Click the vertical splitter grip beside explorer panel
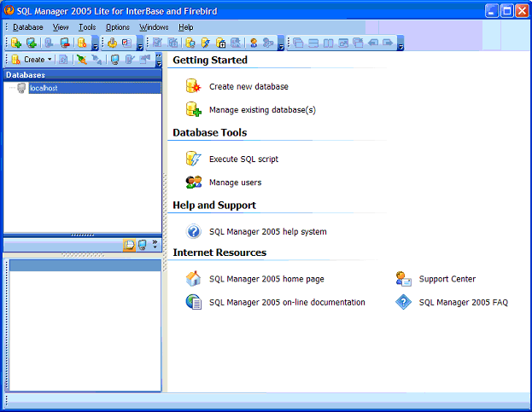Image resolution: width=532 pixels, height=412 pixels. point(165,223)
